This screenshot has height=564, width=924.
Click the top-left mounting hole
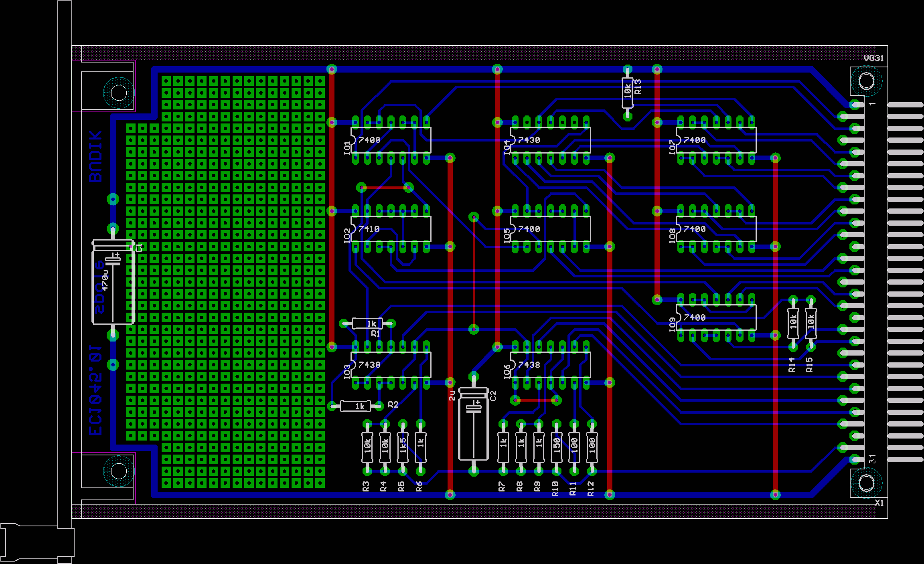(119, 93)
